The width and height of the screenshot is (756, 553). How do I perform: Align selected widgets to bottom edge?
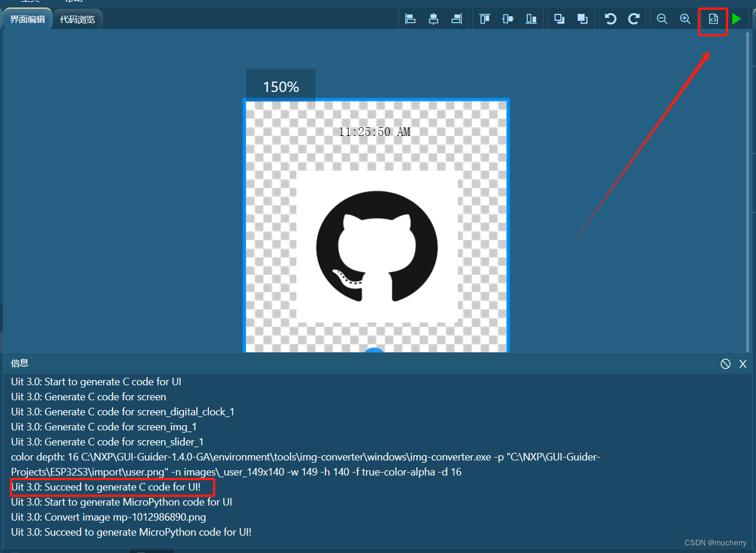pos(531,19)
